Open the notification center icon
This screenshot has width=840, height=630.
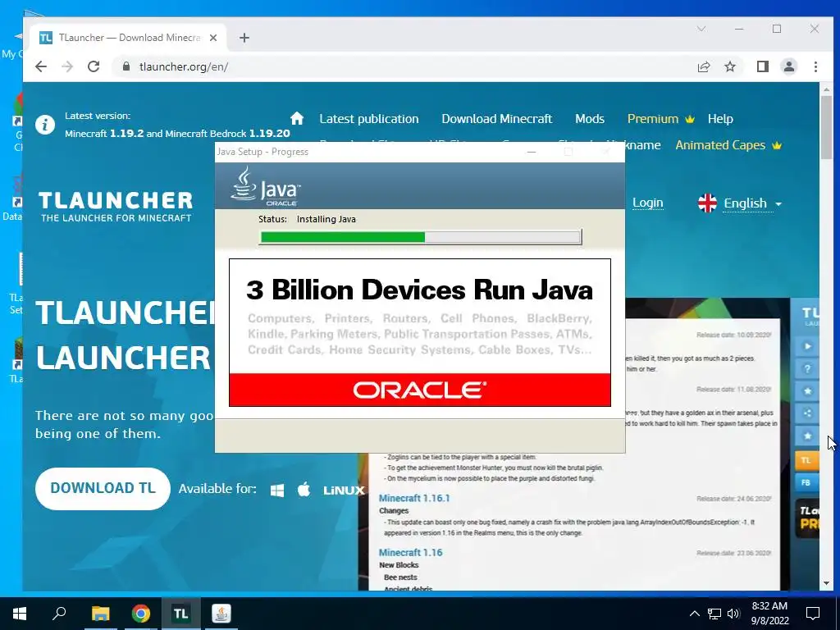[x=813, y=614]
